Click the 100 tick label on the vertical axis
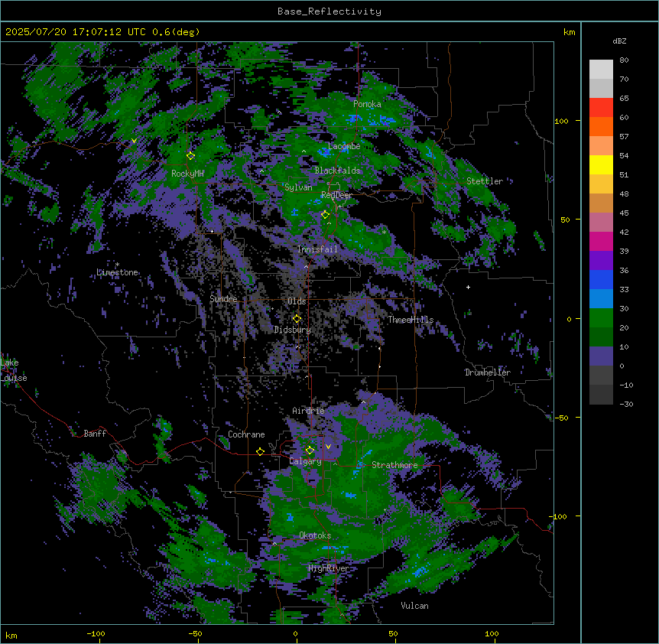 561,121
